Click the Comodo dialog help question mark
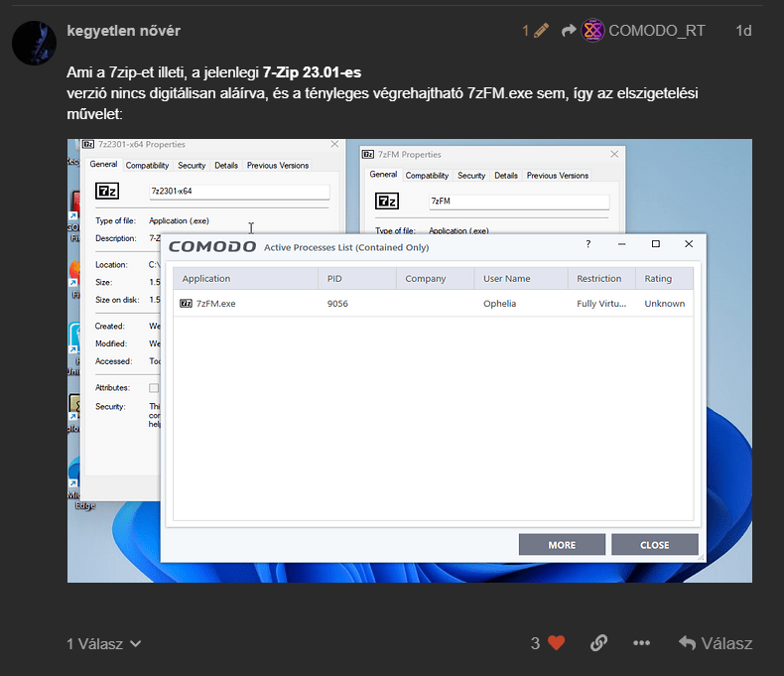 pyautogui.click(x=588, y=244)
